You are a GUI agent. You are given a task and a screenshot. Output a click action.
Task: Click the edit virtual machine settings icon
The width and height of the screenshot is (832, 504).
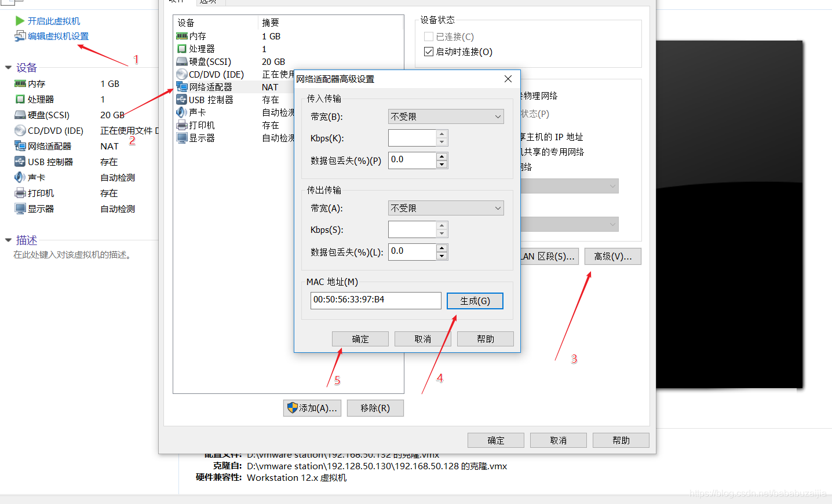20,36
